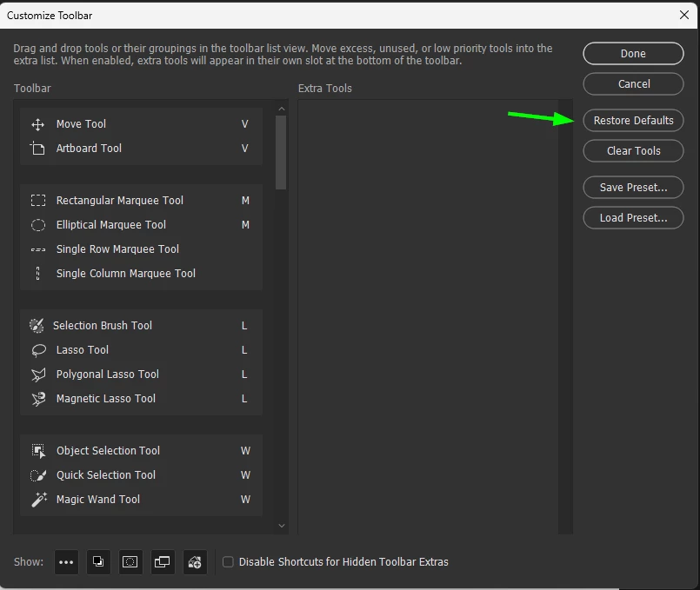Select the Move Tool icon
The width and height of the screenshot is (700, 590).
click(x=38, y=124)
